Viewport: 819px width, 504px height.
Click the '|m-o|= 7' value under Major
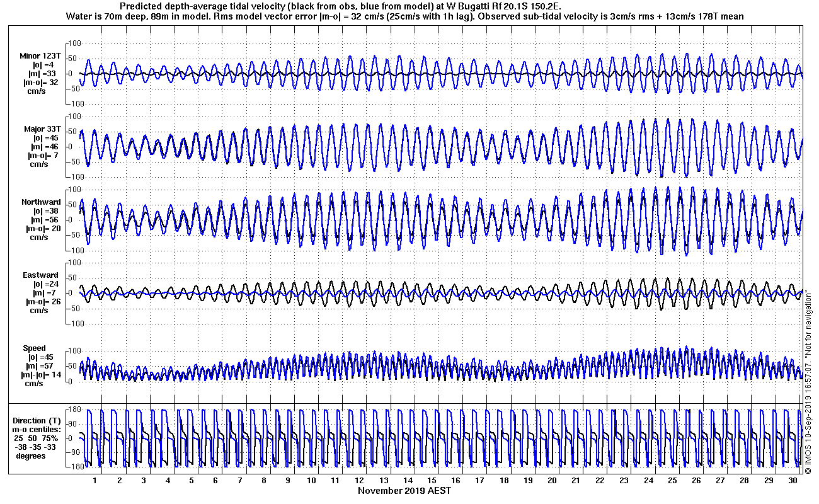click(43, 156)
